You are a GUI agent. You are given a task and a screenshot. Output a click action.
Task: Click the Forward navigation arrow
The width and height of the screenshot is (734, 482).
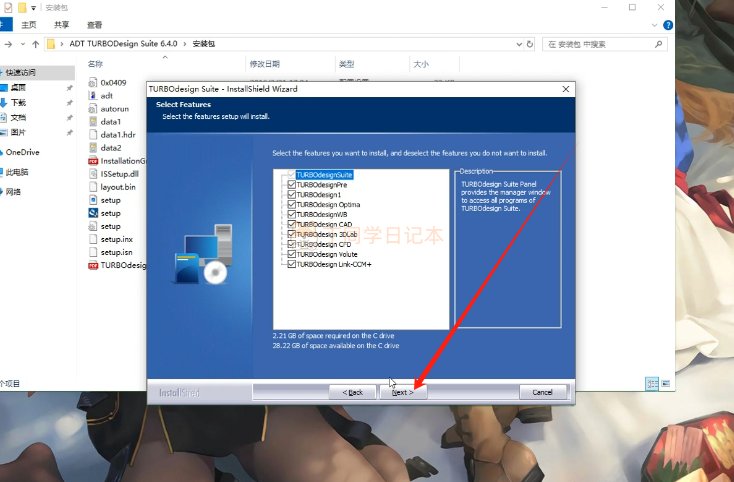[x=8, y=44]
